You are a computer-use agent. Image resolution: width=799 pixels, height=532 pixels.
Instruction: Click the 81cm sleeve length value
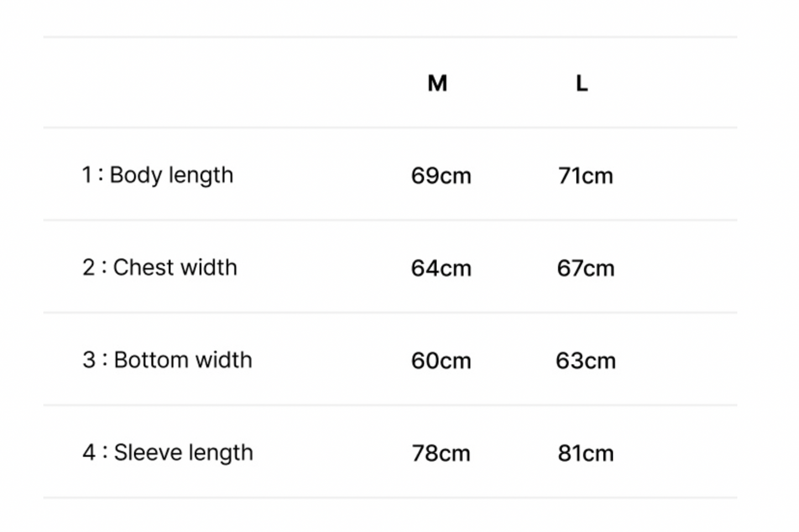pos(586,453)
